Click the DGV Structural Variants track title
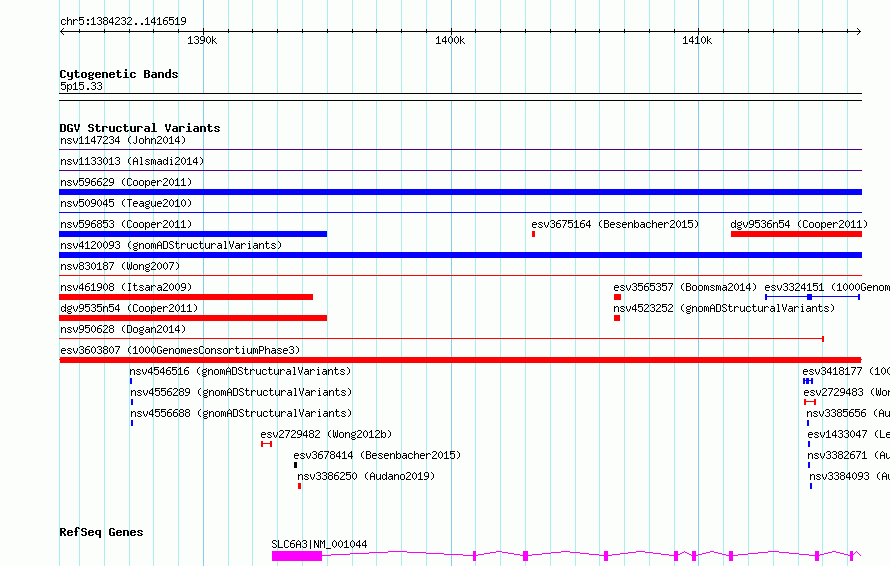 coord(140,128)
